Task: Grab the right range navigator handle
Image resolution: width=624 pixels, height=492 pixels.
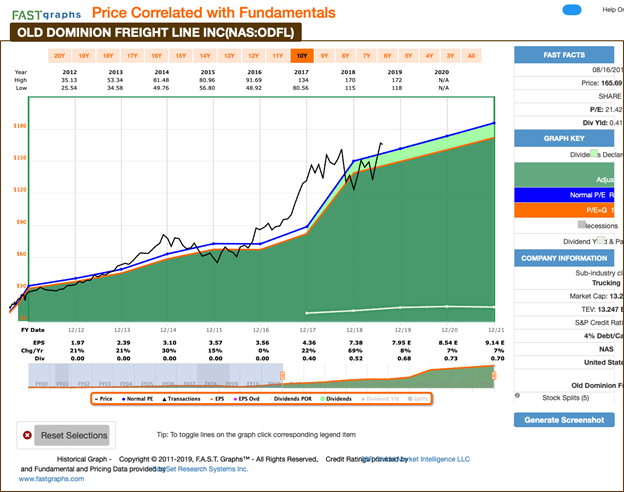Action: point(494,375)
